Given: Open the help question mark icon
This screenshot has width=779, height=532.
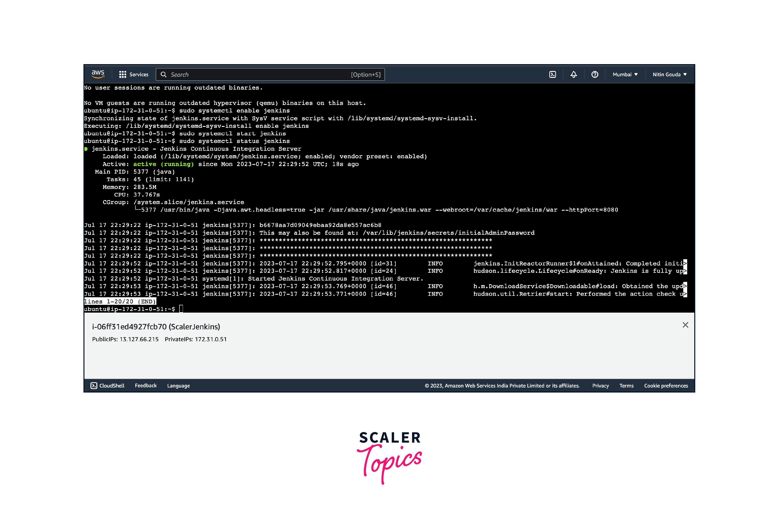Looking at the screenshot, I should tap(595, 74).
